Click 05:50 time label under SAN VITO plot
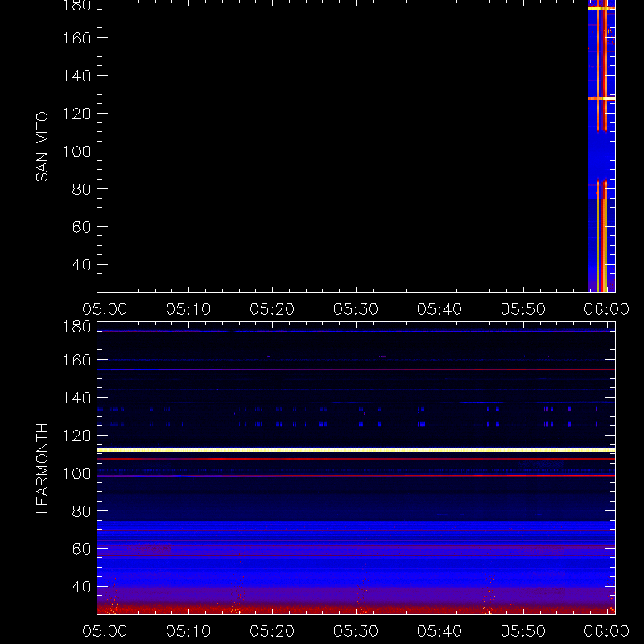Image resolution: width=644 pixels, height=644 pixels. coord(522,309)
